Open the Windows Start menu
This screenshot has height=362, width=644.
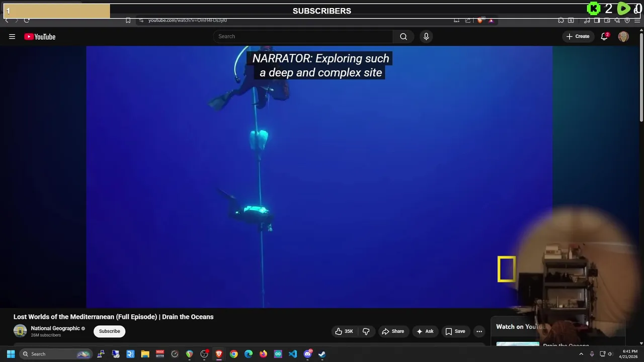tap(11, 354)
